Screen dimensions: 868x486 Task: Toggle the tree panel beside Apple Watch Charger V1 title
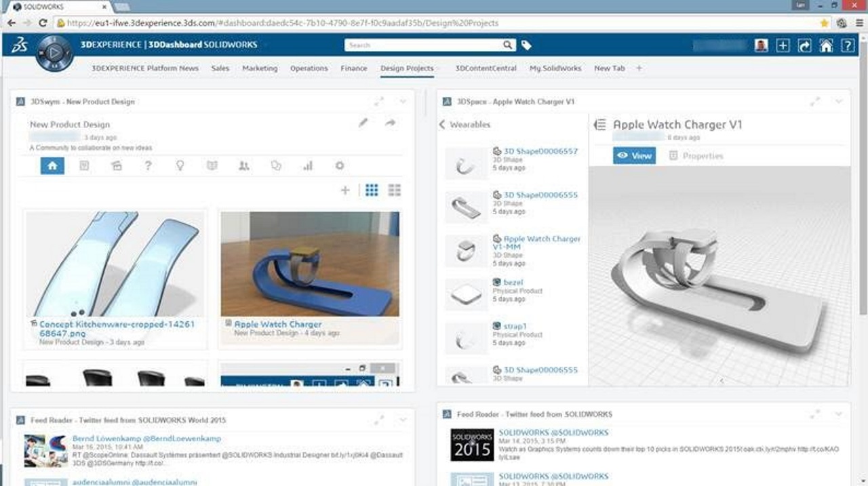pos(599,125)
